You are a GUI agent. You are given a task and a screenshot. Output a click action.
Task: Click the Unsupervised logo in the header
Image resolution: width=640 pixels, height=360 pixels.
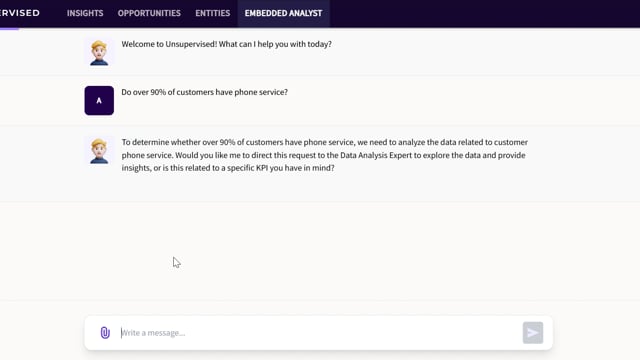[x=20, y=13]
